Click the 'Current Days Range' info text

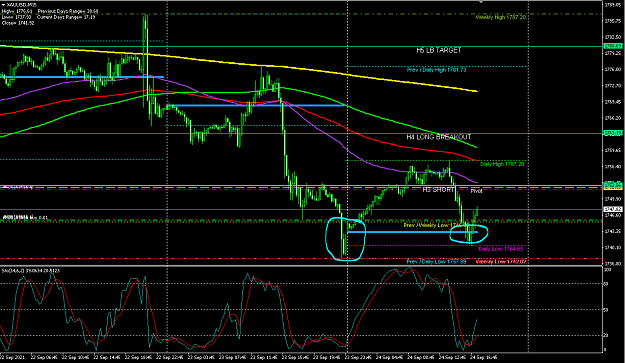pyautogui.click(x=66, y=17)
